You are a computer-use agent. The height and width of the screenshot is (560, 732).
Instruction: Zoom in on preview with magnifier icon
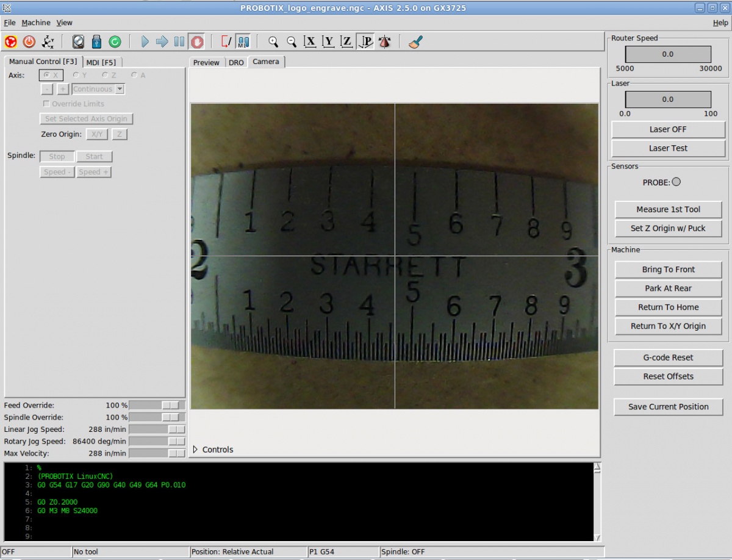click(273, 41)
